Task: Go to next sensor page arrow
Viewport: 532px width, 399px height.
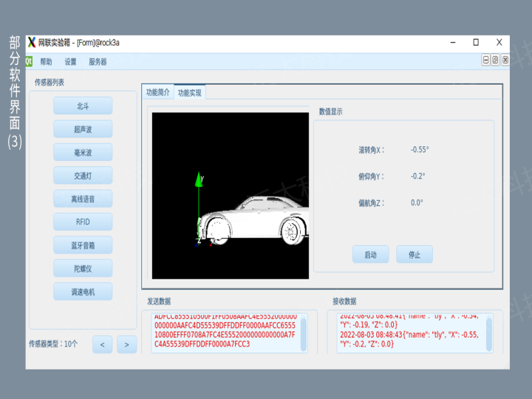Action: (126, 344)
